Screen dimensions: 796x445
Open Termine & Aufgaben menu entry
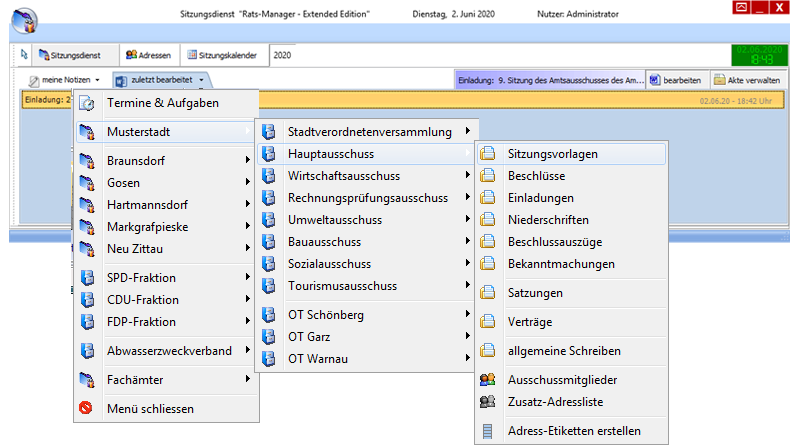[x=167, y=103]
